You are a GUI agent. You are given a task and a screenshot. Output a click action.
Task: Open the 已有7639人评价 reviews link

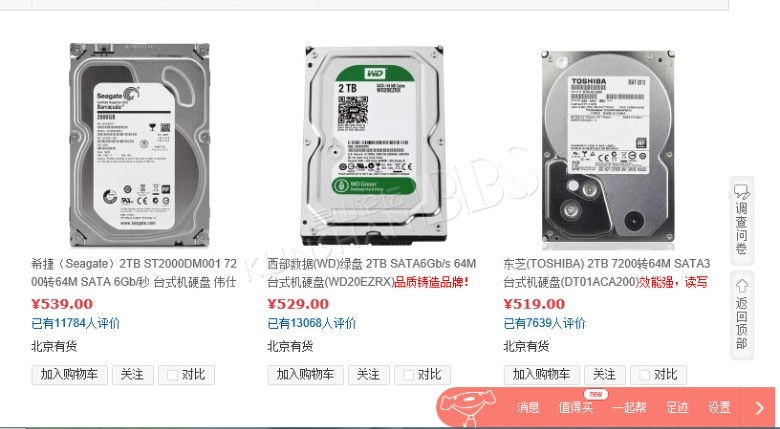pyautogui.click(x=545, y=323)
